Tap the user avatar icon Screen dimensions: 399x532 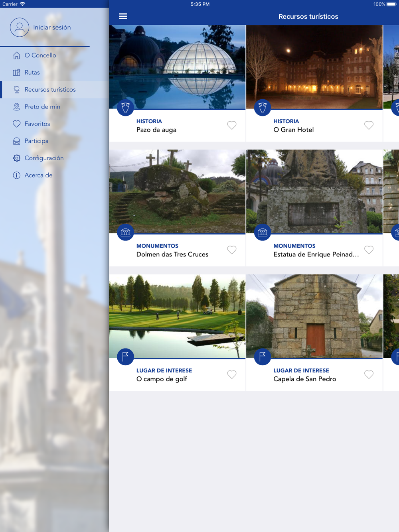(x=20, y=28)
